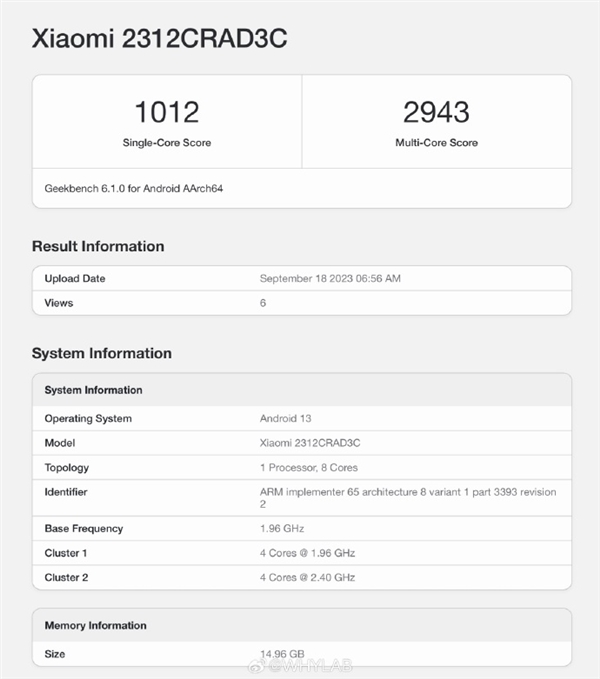Viewport: 600px width, 679px height.
Task: Click the Cluster 1 label
Action: click(66, 553)
